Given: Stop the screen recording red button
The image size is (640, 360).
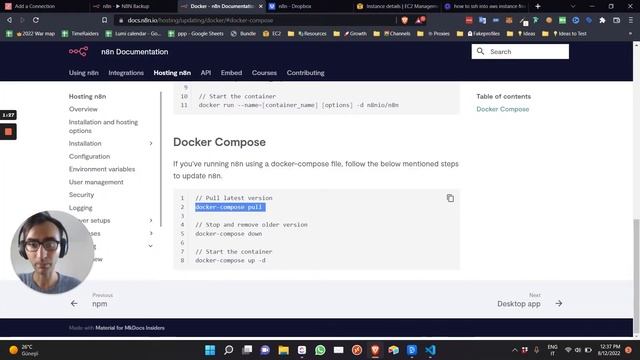Looking at the screenshot, I should pos(8,132).
